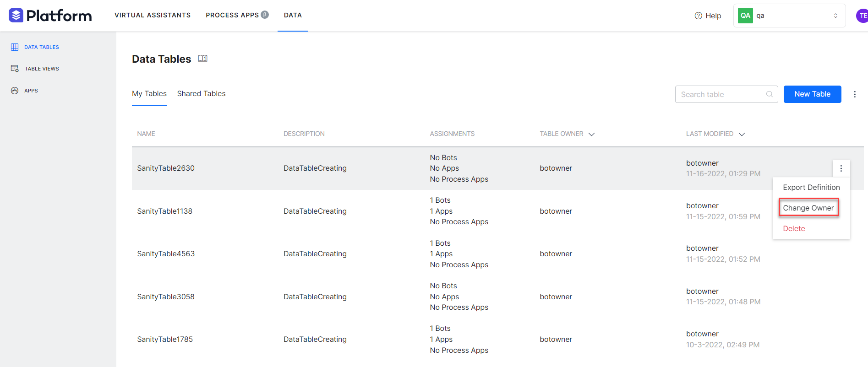Open the kebab menu beside New Table

[x=854, y=94]
